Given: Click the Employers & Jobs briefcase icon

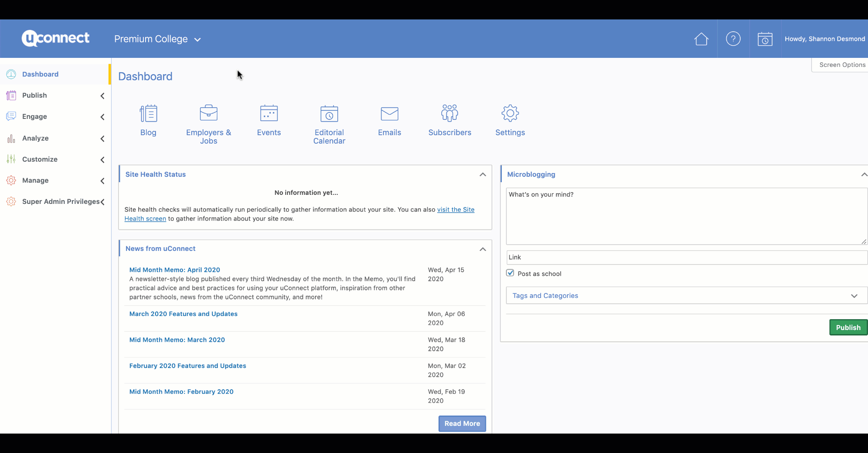Looking at the screenshot, I should coord(208,113).
